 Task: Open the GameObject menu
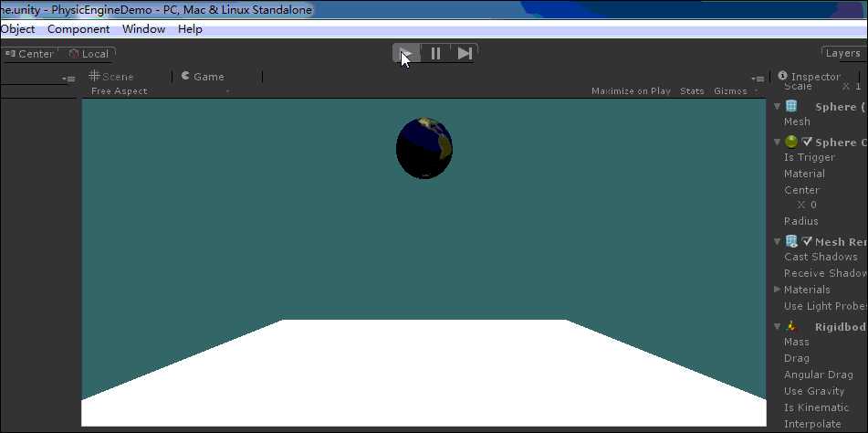click(x=17, y=29)
